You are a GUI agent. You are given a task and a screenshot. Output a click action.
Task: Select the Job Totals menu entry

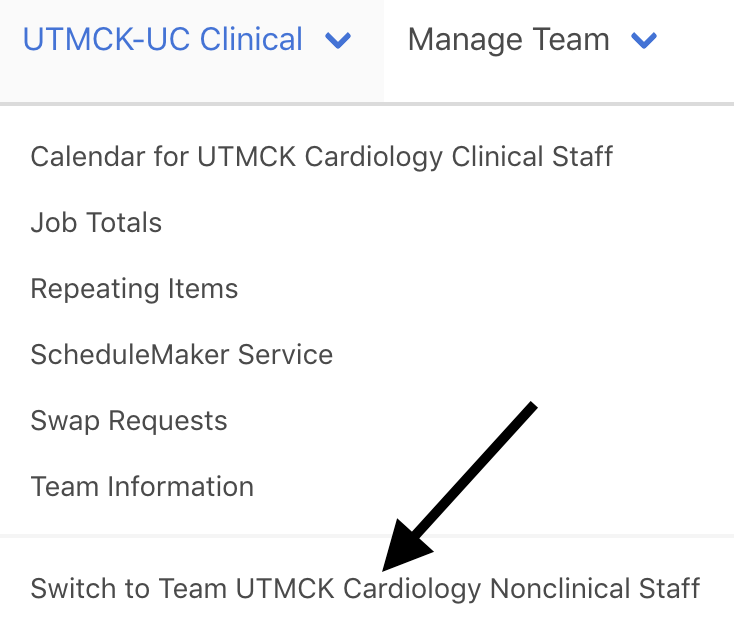(96, 223)
